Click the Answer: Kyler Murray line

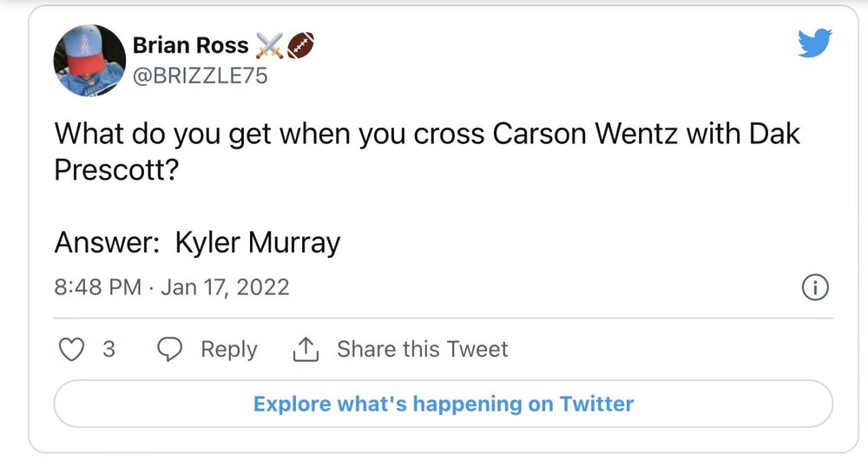[x=197, y=242]
